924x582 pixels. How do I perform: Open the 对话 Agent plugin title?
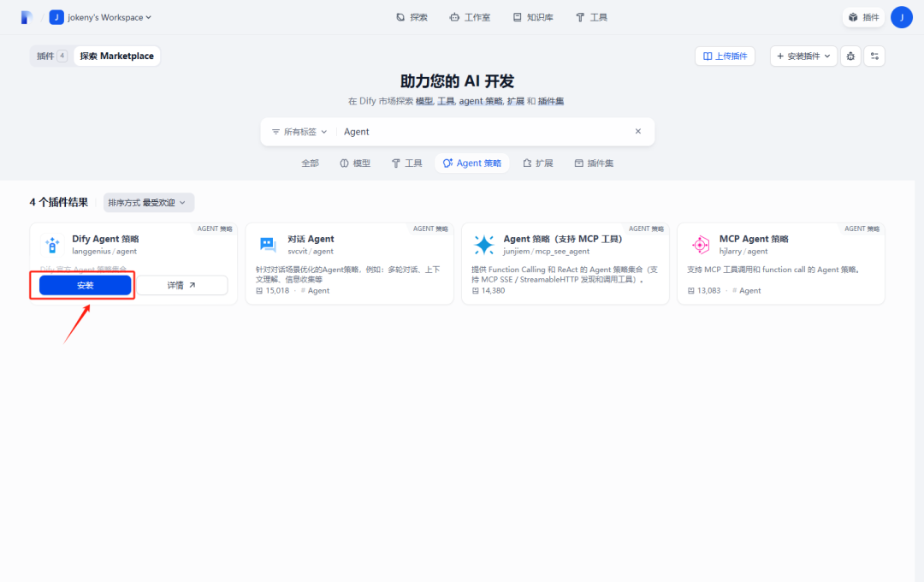pos(311,239)
